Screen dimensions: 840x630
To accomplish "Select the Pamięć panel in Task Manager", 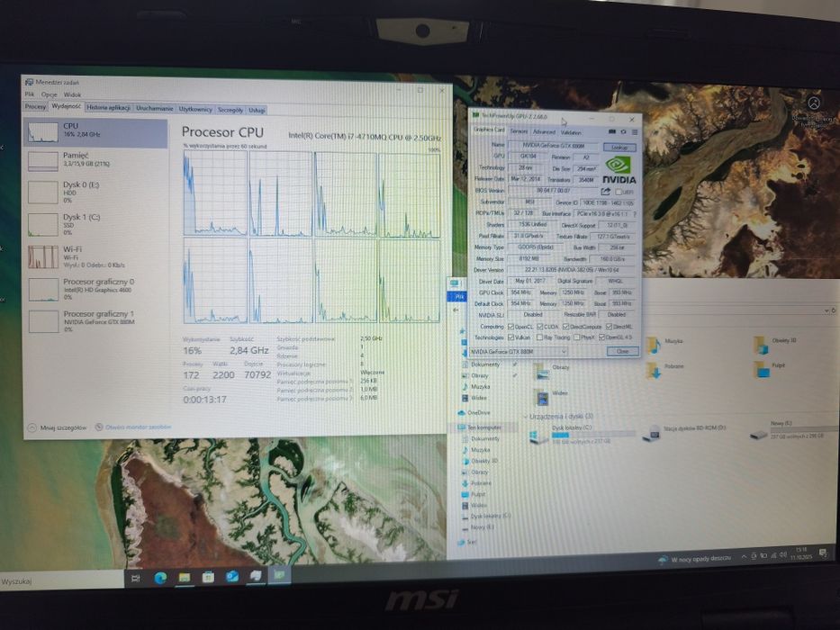I will pos(95,159).
